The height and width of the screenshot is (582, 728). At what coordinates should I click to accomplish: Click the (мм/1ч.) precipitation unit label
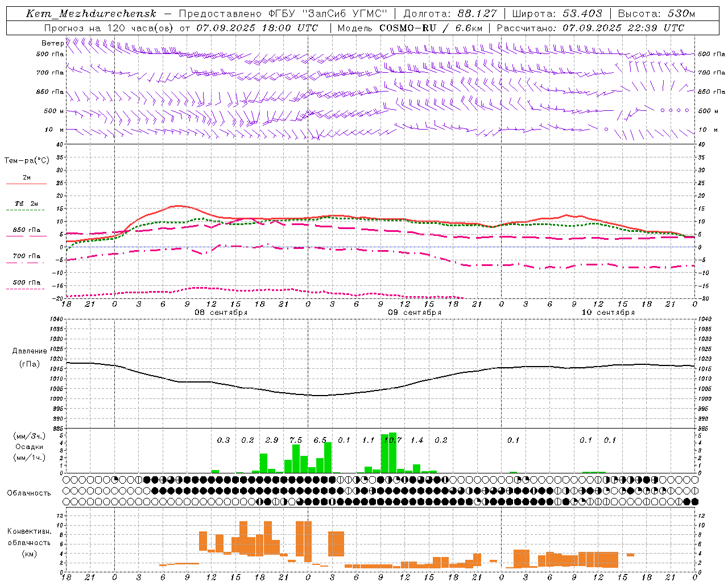(30, 458)
